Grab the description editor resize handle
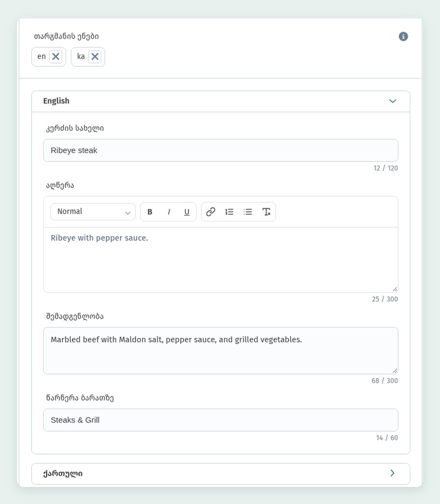Image resolution: width=440 pixels, height=504 pixels. pyautogui.click(x=395, y=289)
